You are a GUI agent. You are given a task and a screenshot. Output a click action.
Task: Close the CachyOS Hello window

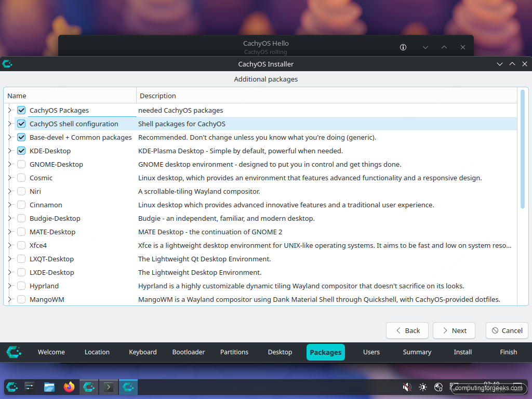[x=463, y=47]
